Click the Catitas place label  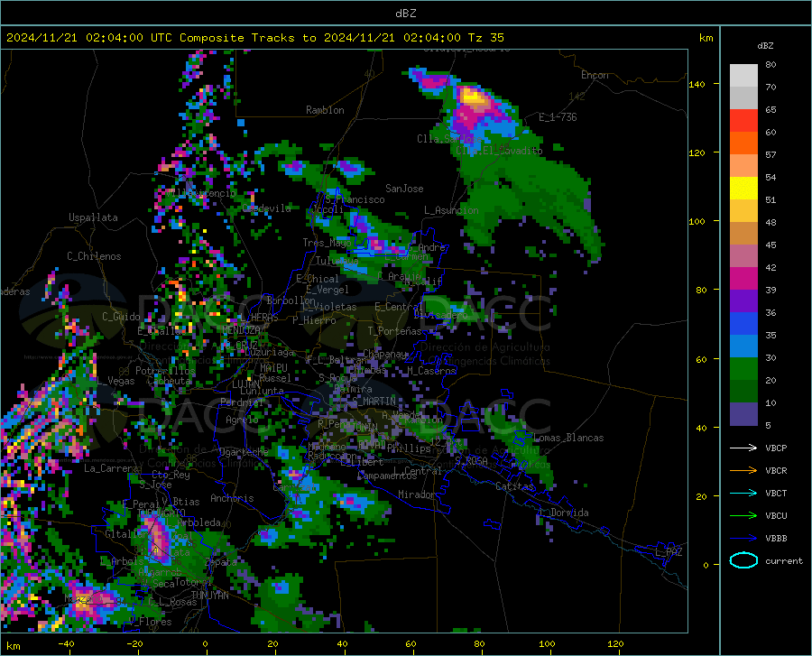[x=515, y=486]
